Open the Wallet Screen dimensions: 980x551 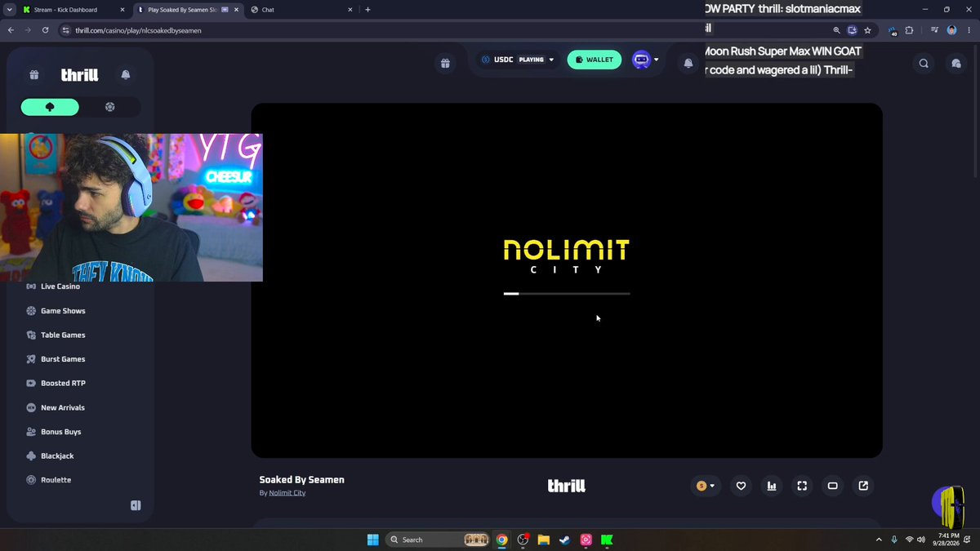pyautogui.click(x=595, y=60)
